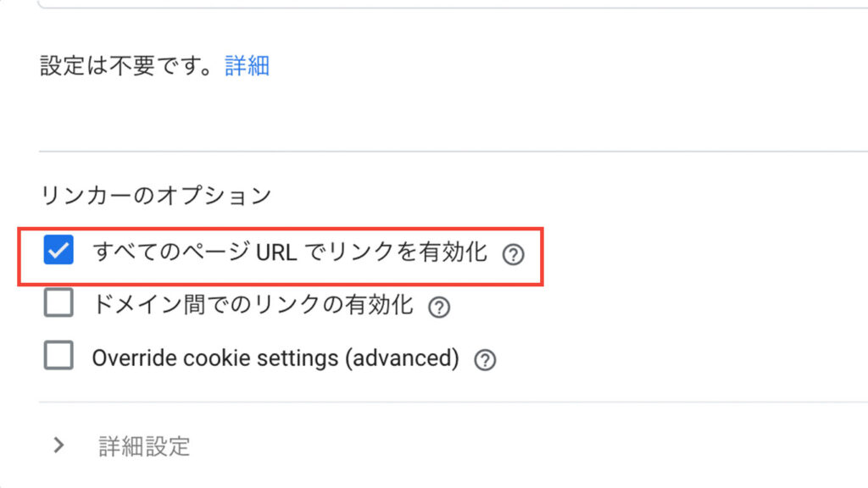Click the last question mark icon in the list
Image resolution: width=868 pixels, height=488 pixels.
(x=485, y=360)
